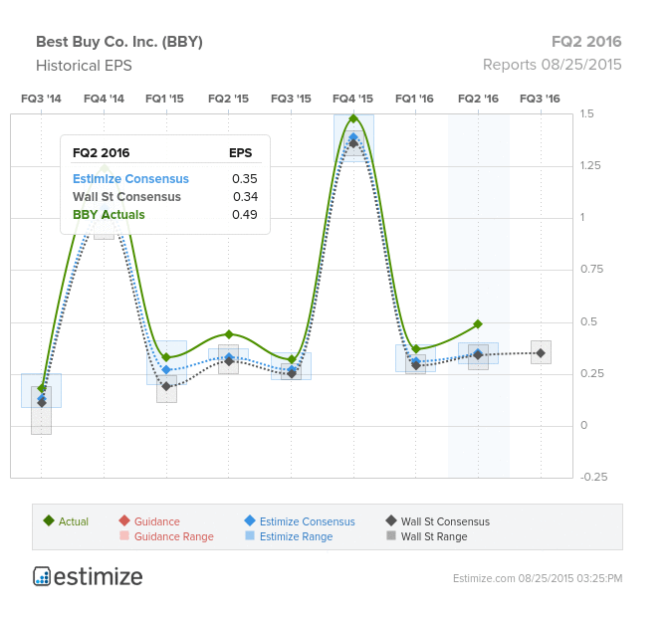Select the FQ2 '15 quarter label
This screenshot has height=617, width=672.
tap(228, 99)
